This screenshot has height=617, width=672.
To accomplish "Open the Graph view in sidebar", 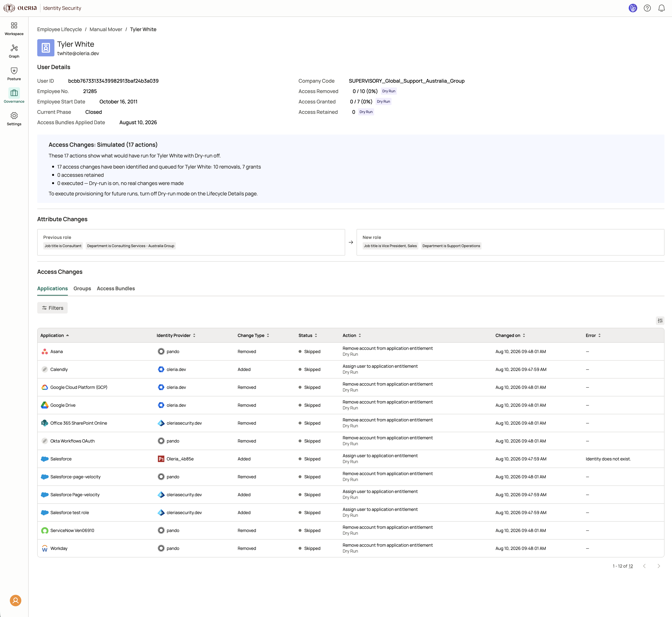I will click(x=14, y=51).
